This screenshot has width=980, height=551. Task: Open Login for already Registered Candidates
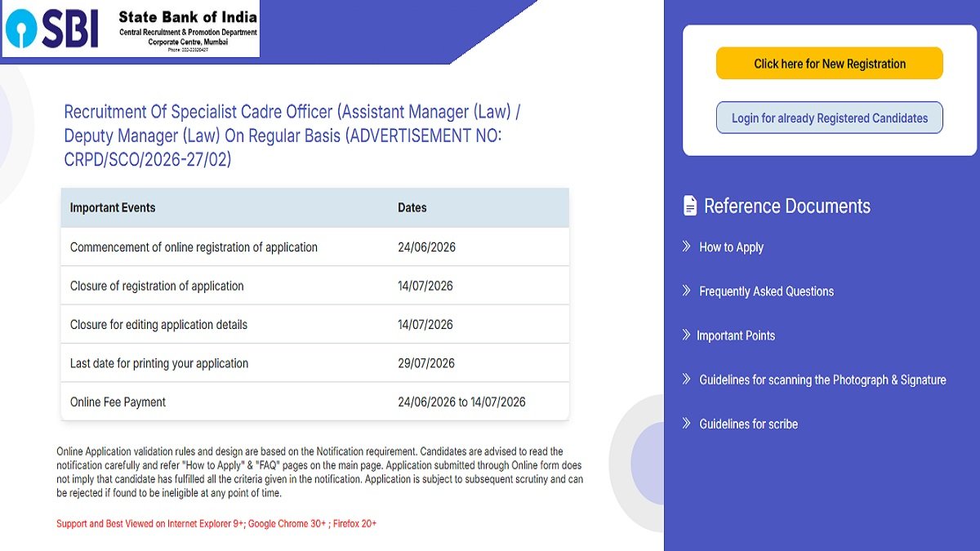(830, 118)
